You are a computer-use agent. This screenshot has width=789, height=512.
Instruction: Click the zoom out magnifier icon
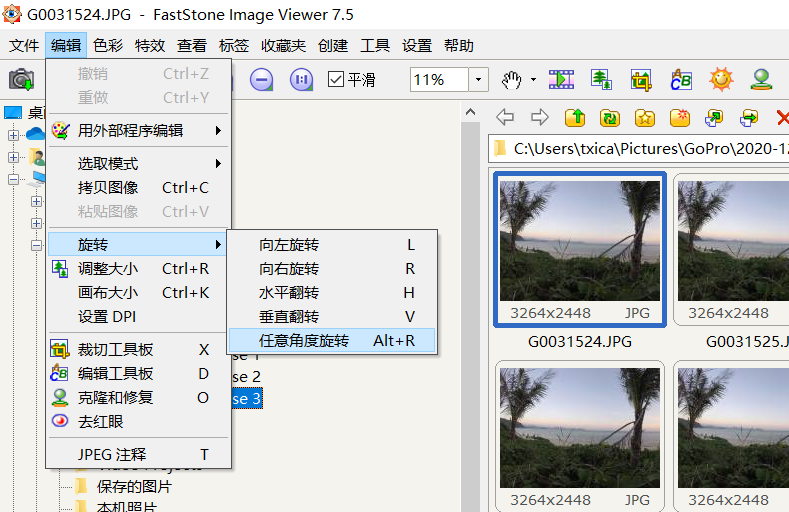[262, 79]
